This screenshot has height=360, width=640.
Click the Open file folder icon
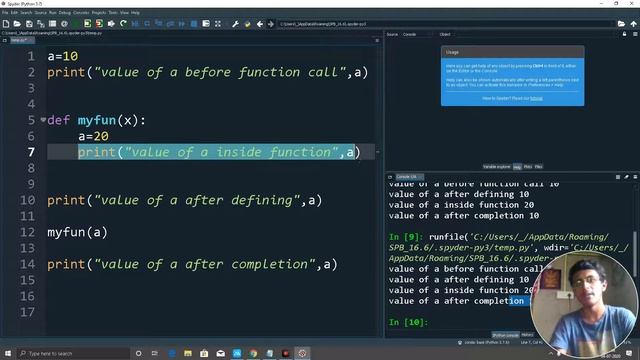pyautogui.click(x=17, y=24)
